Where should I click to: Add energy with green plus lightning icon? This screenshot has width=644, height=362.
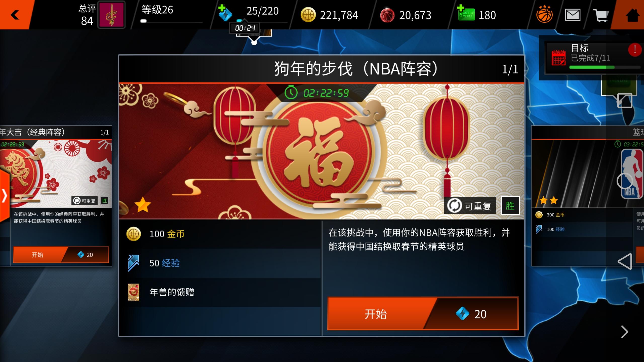click(225, 13)
